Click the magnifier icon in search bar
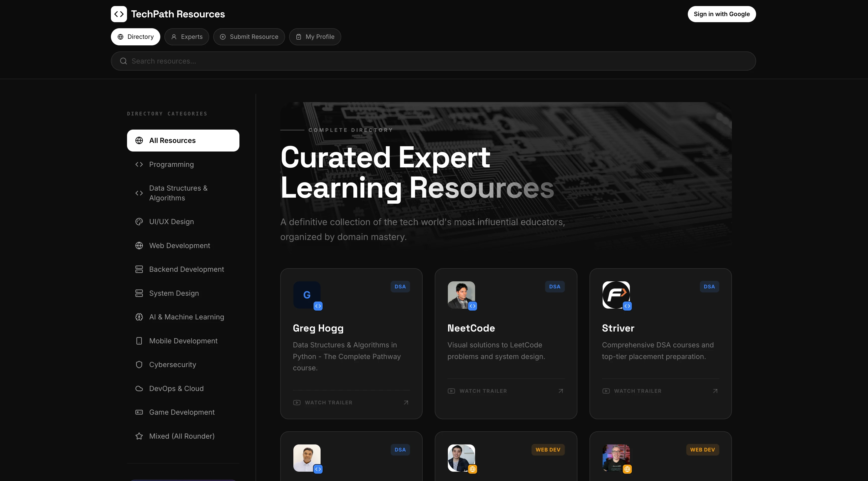868x481 pixels. (x=123, y=61)
